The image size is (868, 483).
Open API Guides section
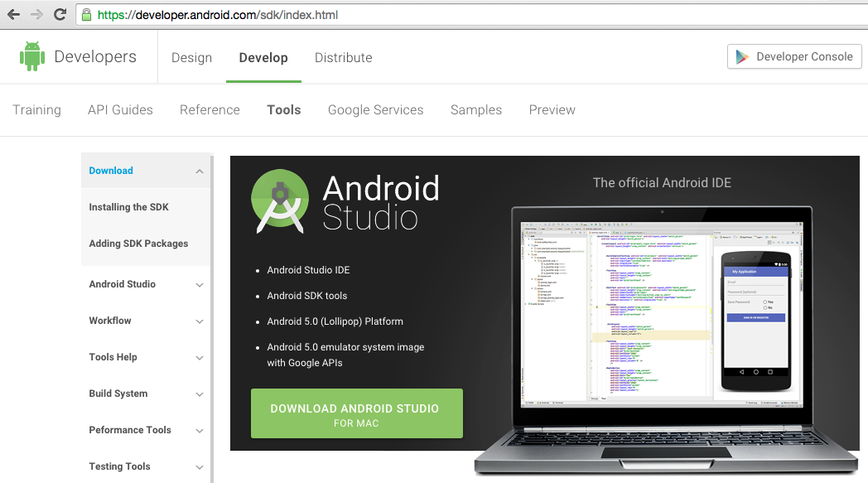[120, 109]
